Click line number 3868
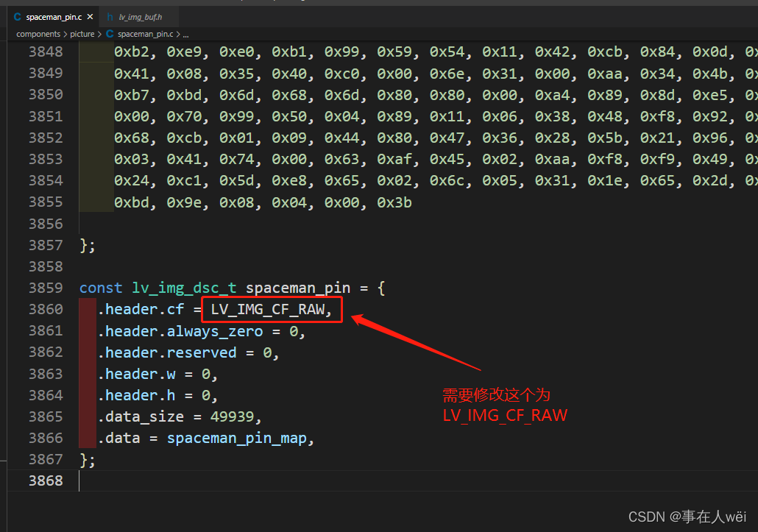 point(46,480)
